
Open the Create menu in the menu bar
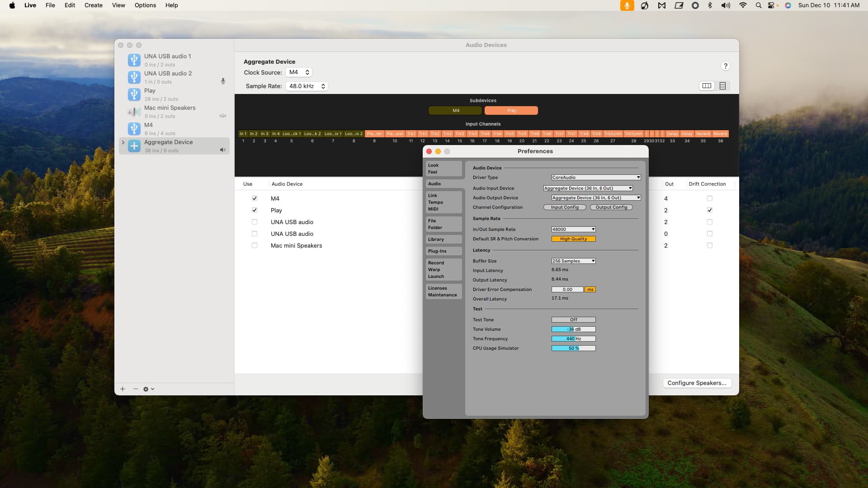[93, 5]
